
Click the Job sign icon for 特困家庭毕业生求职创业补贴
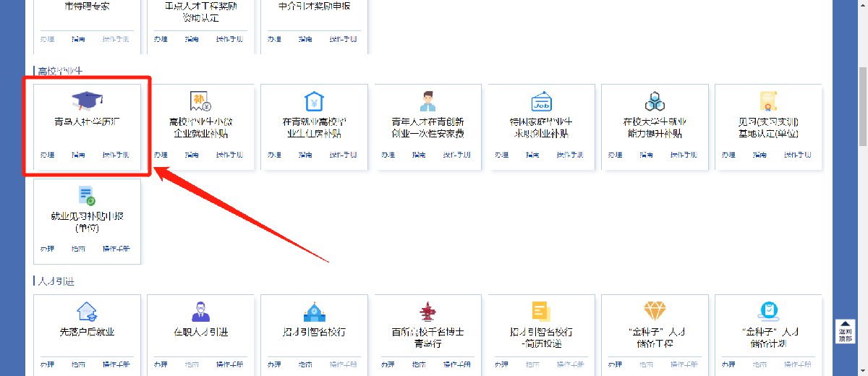tap(541, 101)
